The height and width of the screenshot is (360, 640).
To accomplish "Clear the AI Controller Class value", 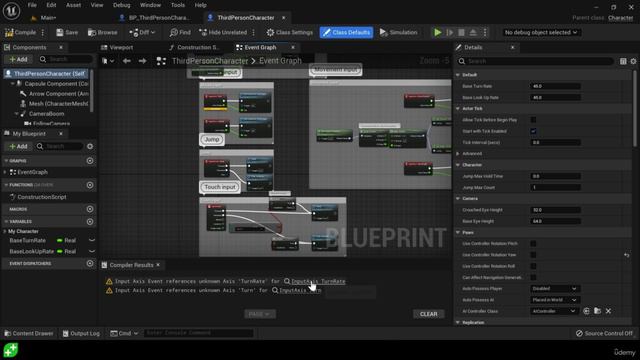I will (x=608, y=311).
